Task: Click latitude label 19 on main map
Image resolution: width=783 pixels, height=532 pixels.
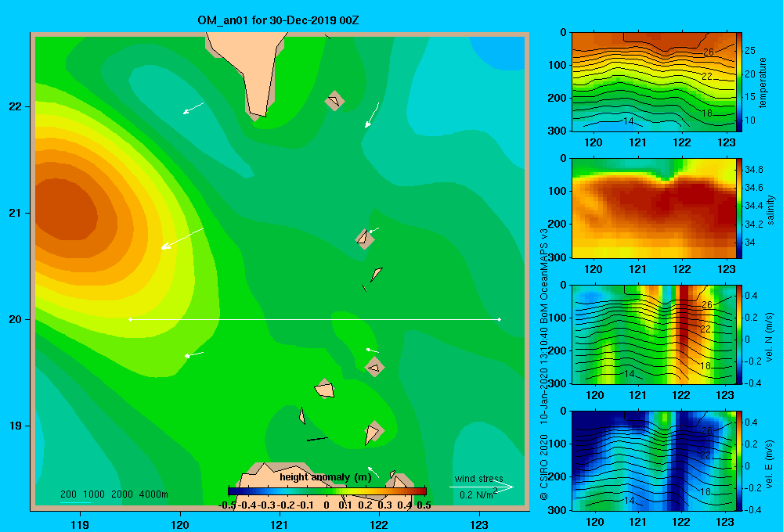Action: [x=16, y=426]
